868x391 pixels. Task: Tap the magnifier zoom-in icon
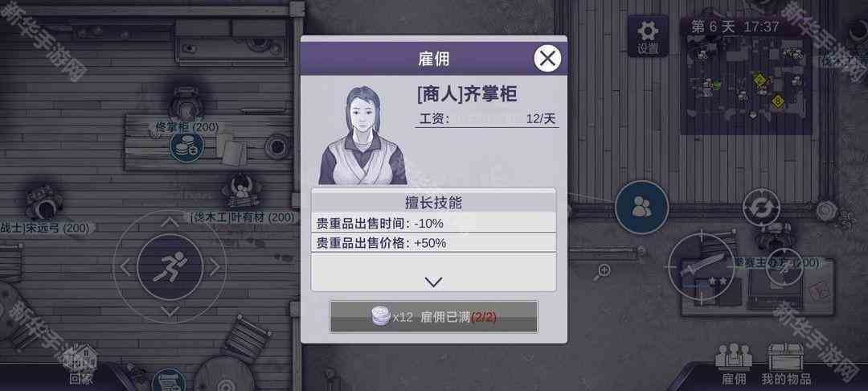tap(603, 271)
